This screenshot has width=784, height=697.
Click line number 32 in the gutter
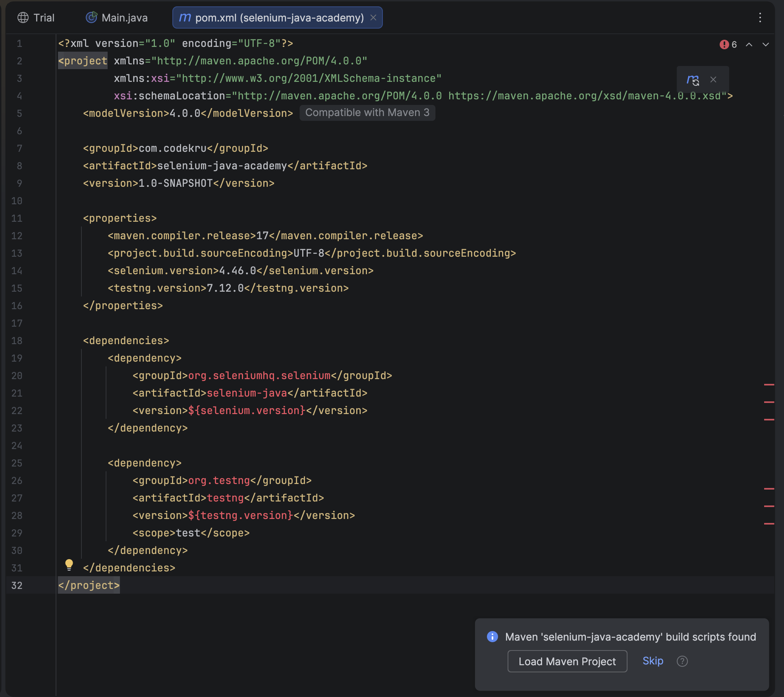17,585
